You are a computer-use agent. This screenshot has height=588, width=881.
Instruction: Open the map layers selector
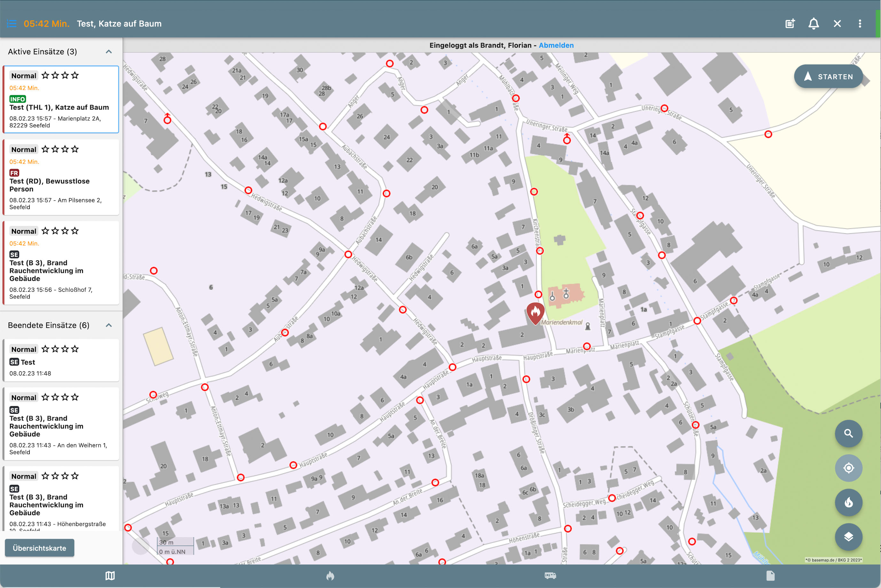848,537
